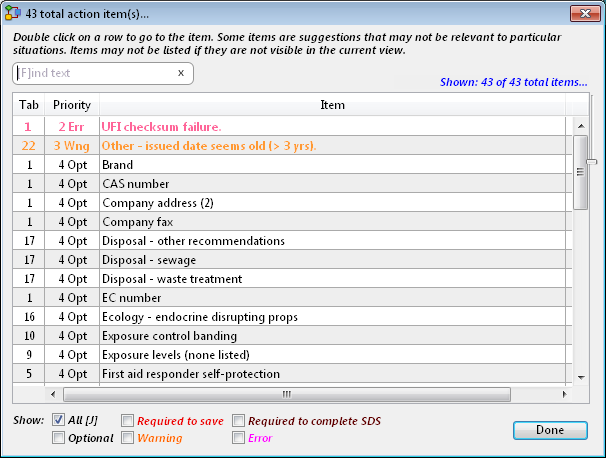The height and width of the screenshot is (458, 606).
Task: Click tab number 10 cell
Action: point(29,335)
